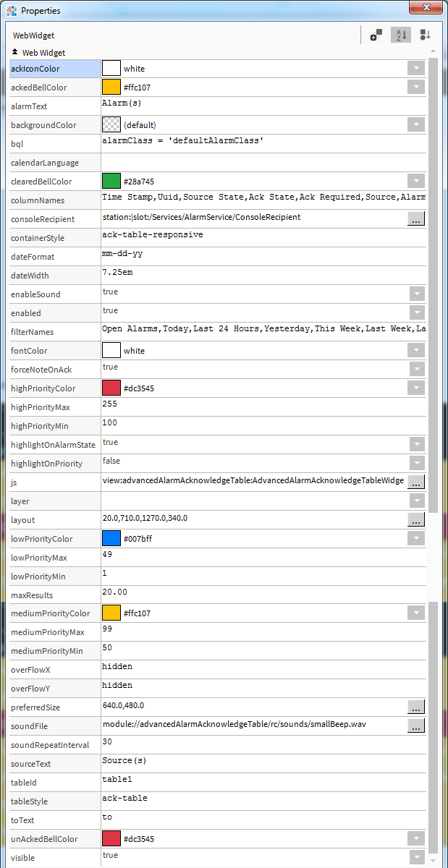Open browse button for consoleRecipient
448x868 pixels.
click(416, 218)
